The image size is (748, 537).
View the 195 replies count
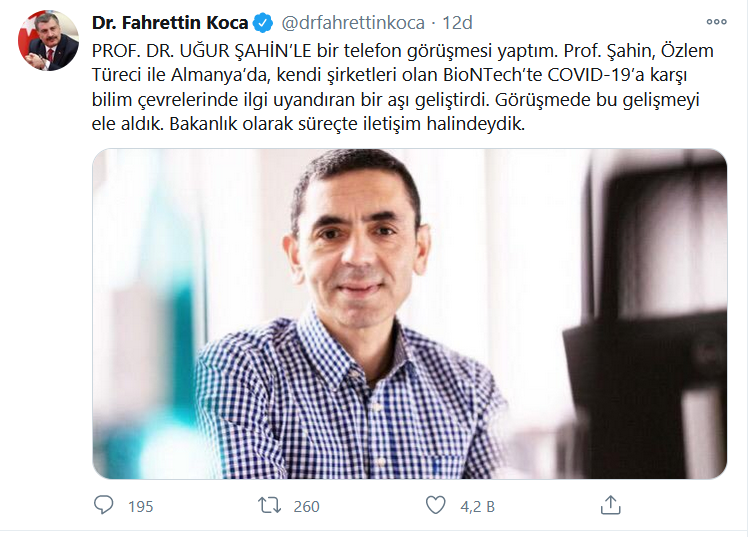point(140,506)
